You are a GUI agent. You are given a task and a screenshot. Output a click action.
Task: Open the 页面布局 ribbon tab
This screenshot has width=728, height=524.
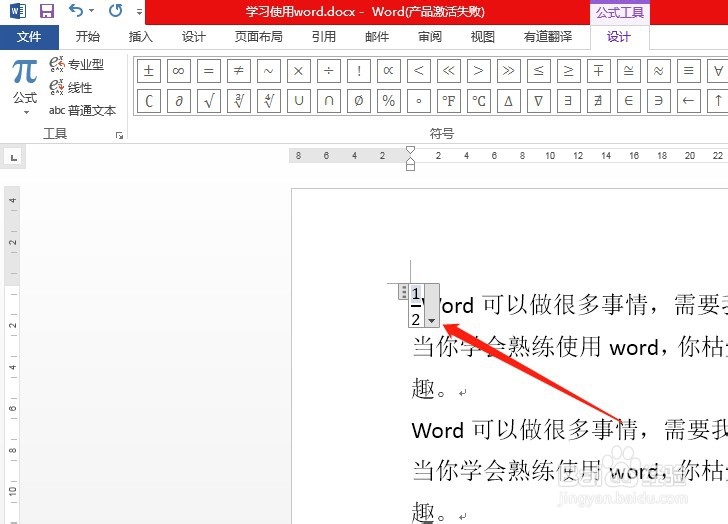pyautogui.click(x=259, y=37)
